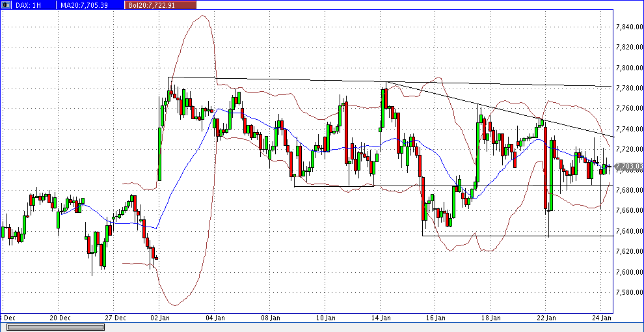Click the 10 Jan date label
Viewport: 644px width, 332px height.
pos(325,318)
